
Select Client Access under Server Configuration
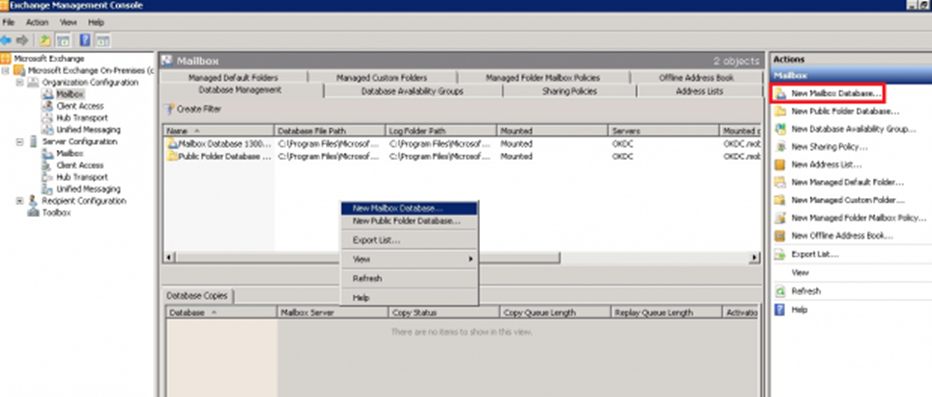[80, 165]
